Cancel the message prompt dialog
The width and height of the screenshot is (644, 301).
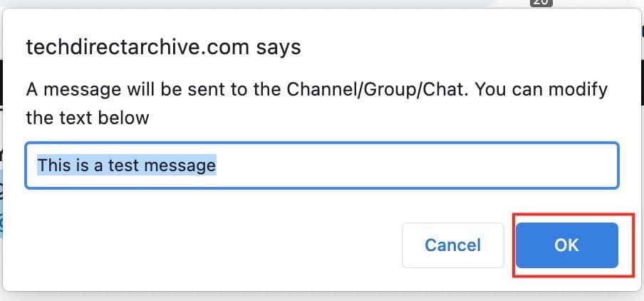coord(452,245)
